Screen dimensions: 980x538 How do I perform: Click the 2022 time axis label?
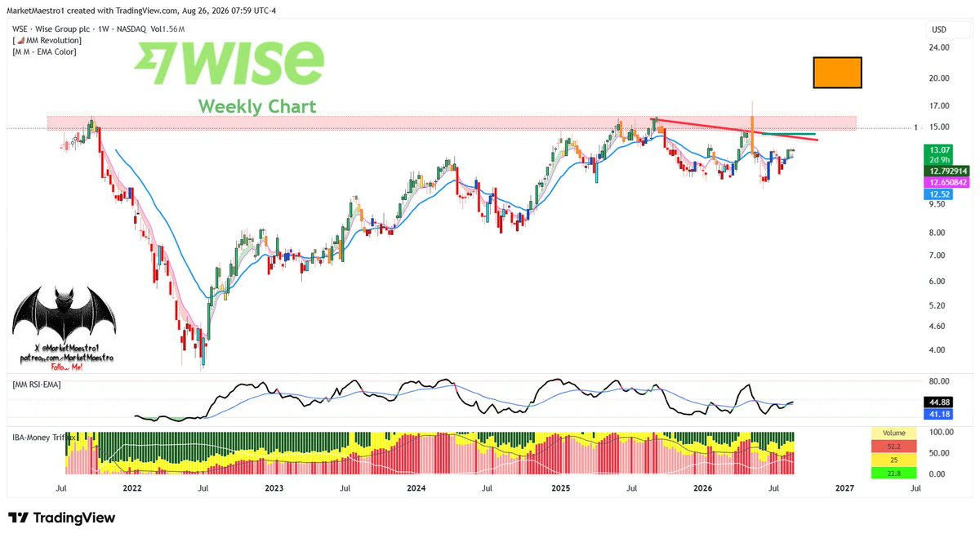pos(131,489)
